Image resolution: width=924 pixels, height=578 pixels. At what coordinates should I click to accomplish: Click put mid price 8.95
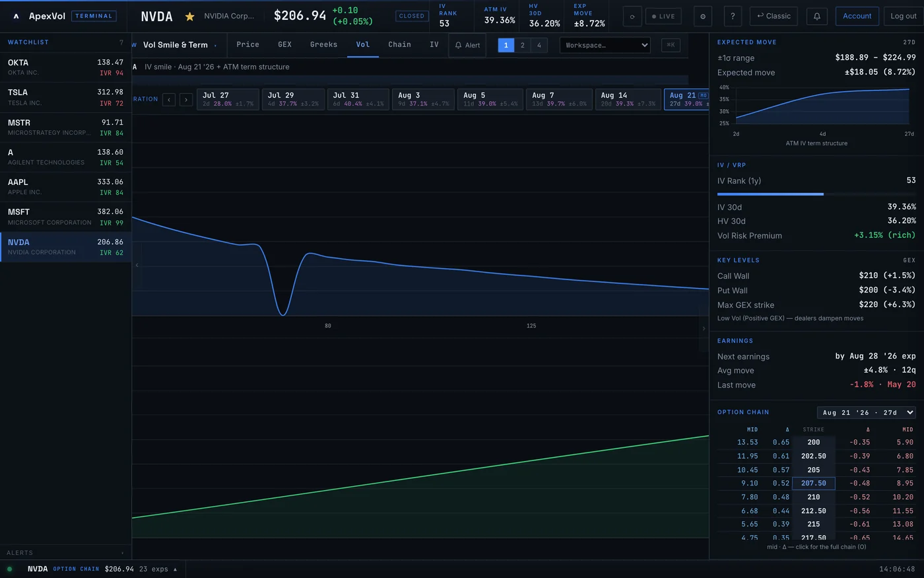tap(905, 484)
